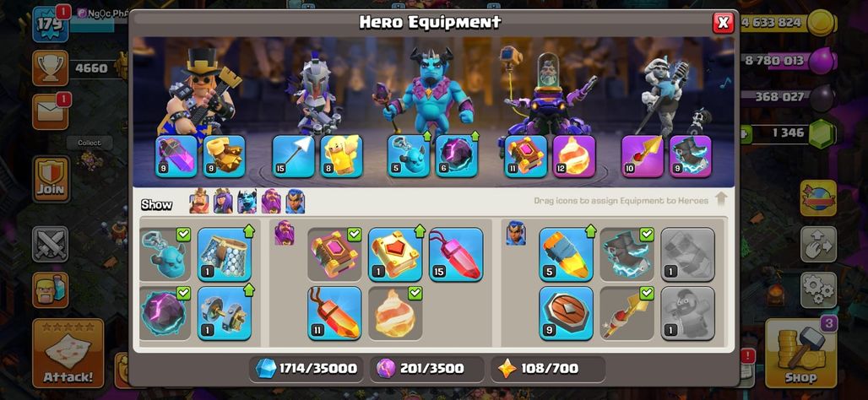This screenshot has width=868, height=400.
Task: Choose the level 9 Royal Champion shield
Action: 567,312
